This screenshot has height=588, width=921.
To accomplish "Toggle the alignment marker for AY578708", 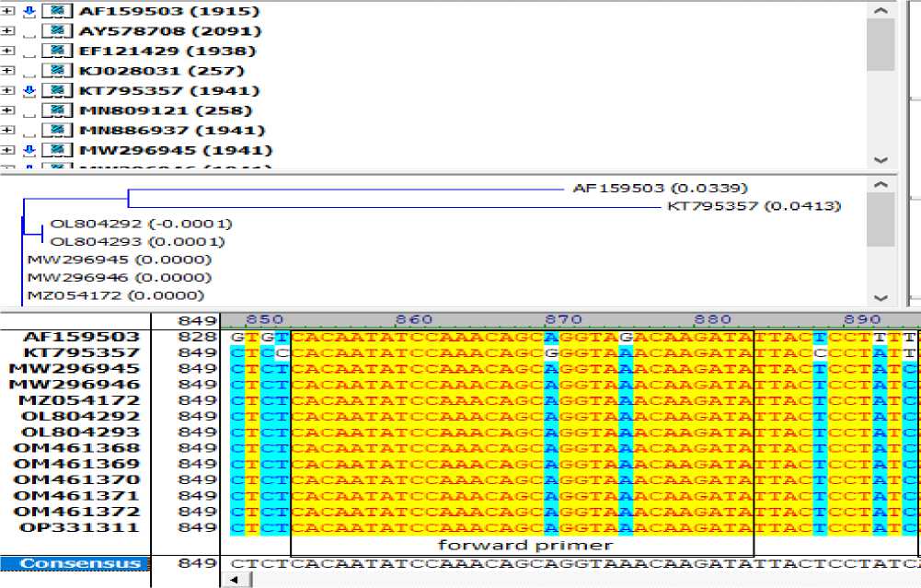I will pos(30,32).
